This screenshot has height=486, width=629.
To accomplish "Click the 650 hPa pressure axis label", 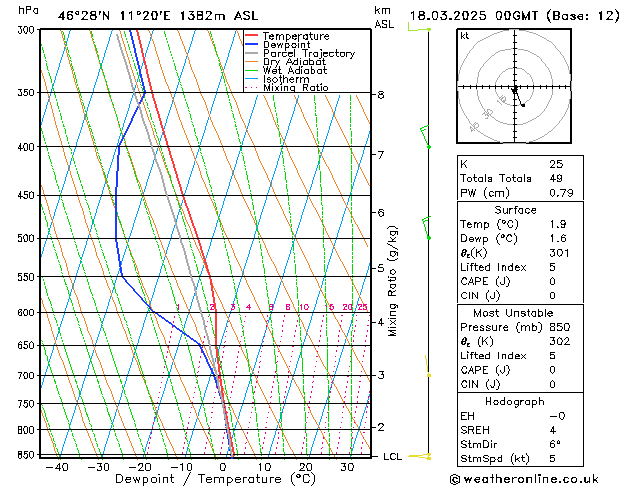I will pos(28,345).
